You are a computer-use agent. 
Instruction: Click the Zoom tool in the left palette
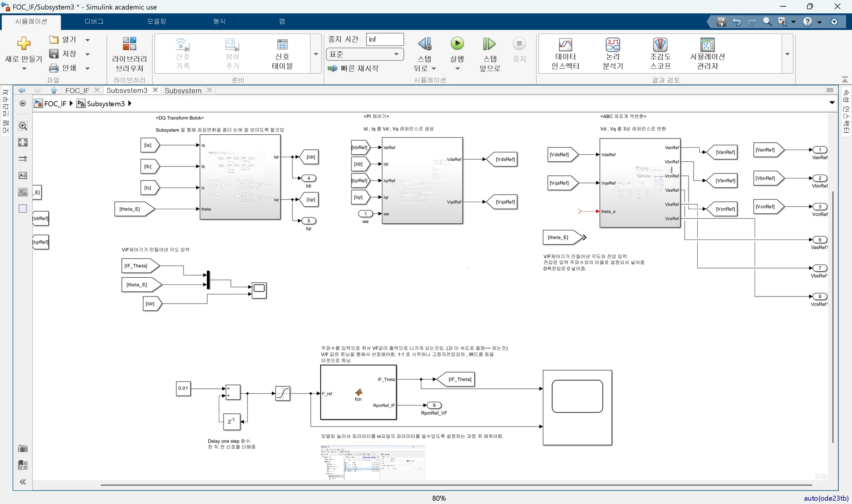click(23, 126)
